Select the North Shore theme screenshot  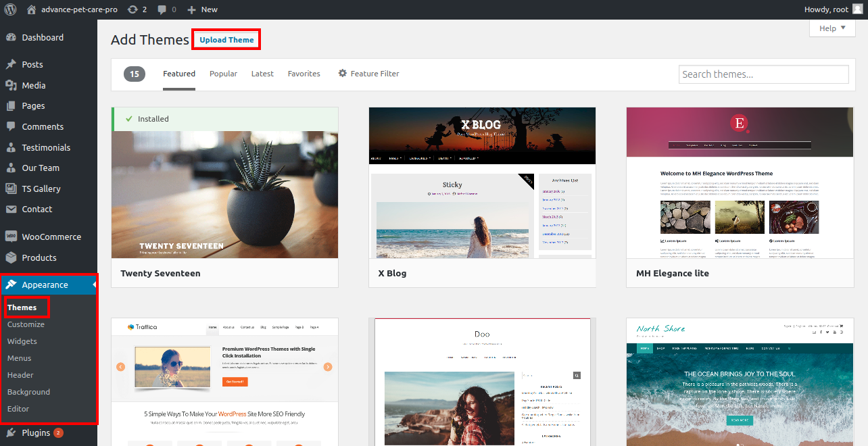point(740,382)
